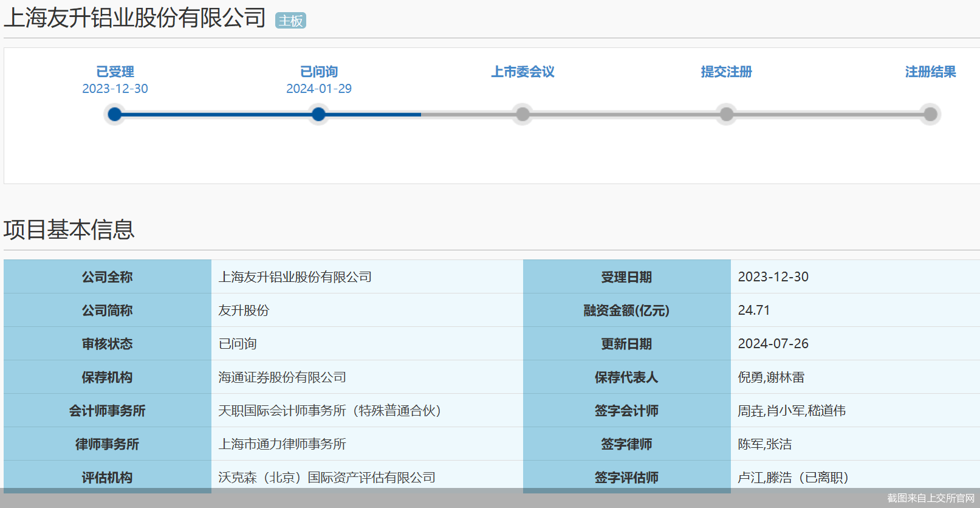Click the 注册结果 timeline node dot
980x508 pixels.
tap(930, 114)
